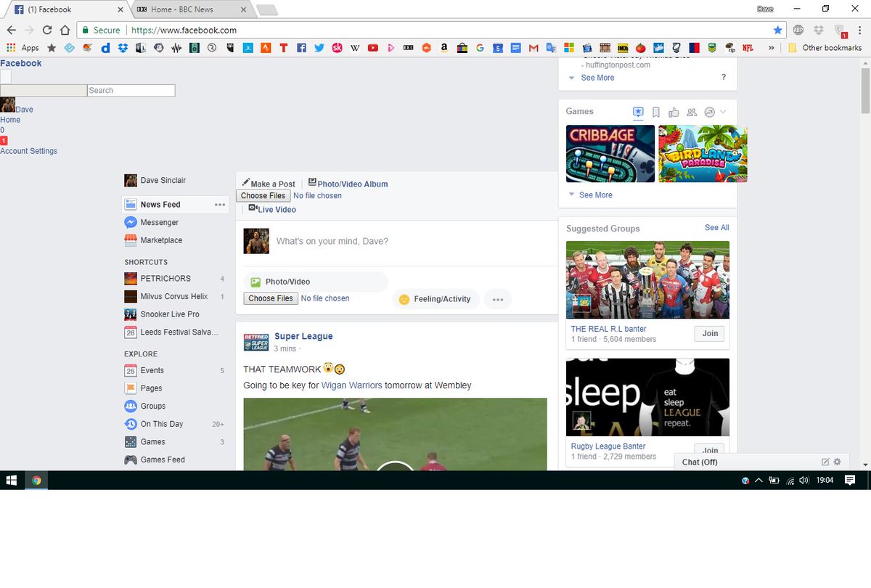Open the Cribbage game thumbnail

click(x=610, y=154)
